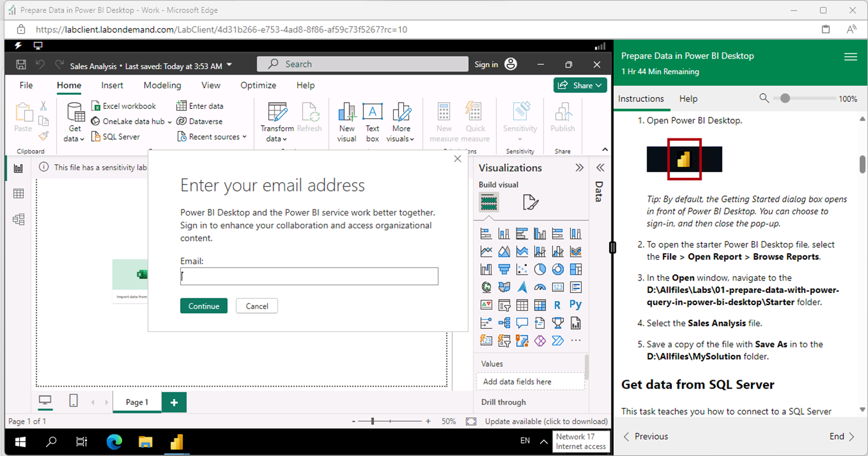Image resolution: width=868 pixels, height=456 pixels.
Task: Expand the Recent sources dropdown
Action: pos(212,137)
